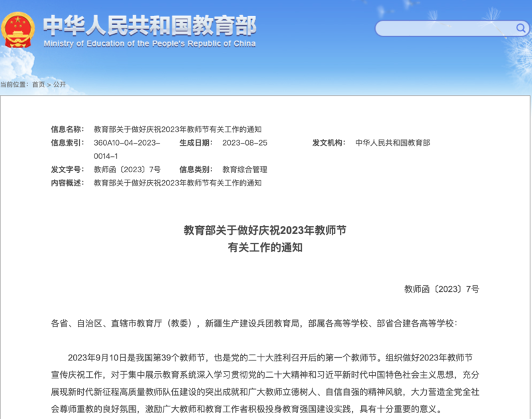Viewport: 532px width, 419px height.
Task: Click the magnifier search icon
Action: click(521, 28)
